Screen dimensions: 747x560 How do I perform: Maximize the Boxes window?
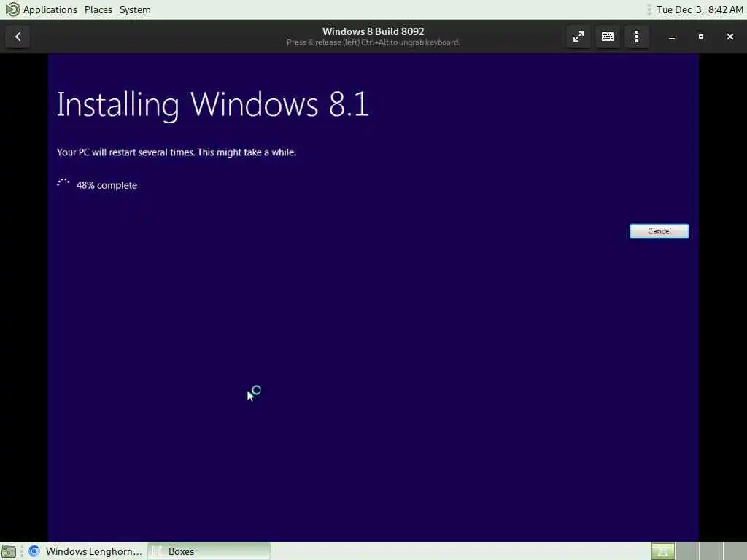(701, 36)
